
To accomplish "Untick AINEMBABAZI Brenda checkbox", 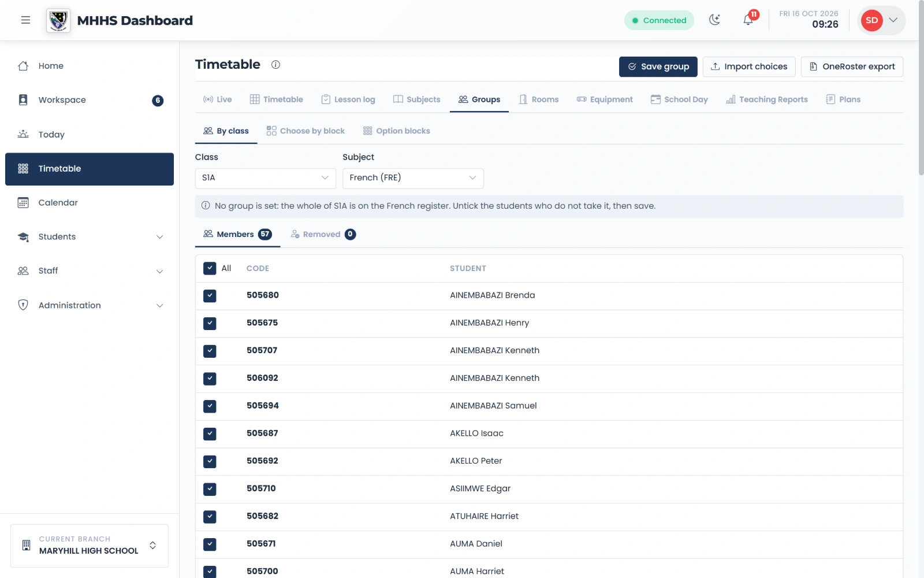I will [x=210, y=296].
